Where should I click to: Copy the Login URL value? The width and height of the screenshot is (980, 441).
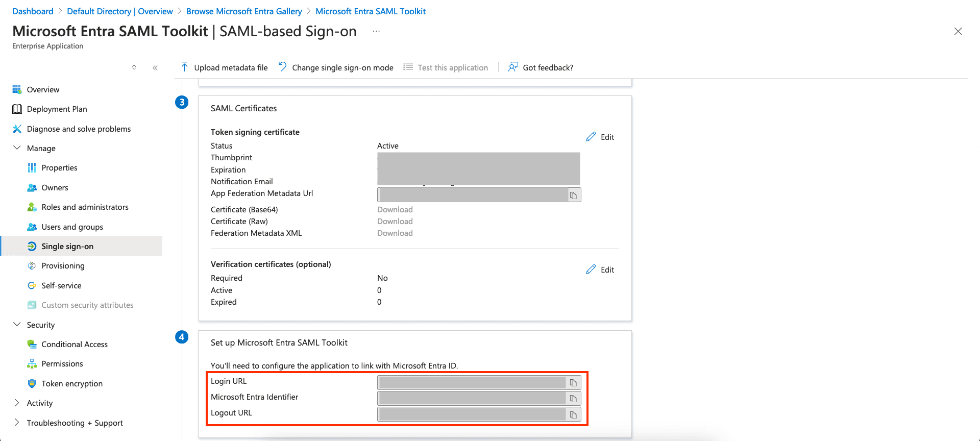click(x=573, y=383)
